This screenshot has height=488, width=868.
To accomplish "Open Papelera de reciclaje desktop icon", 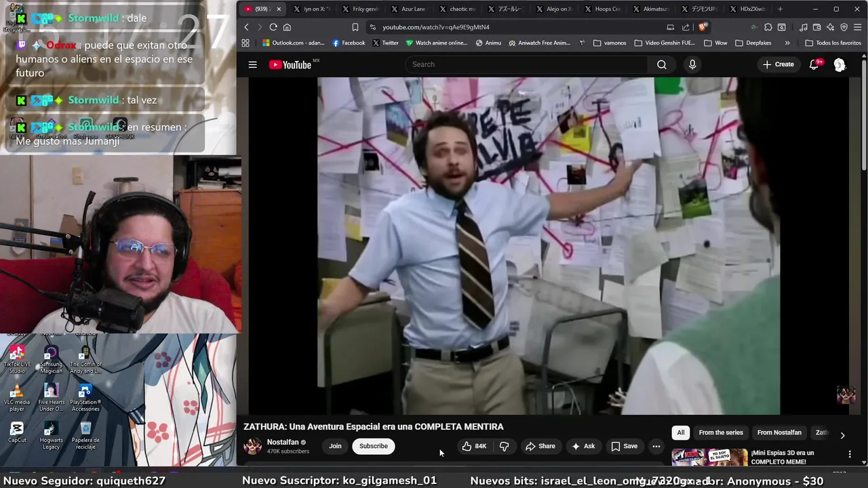I will coord(85,436).
